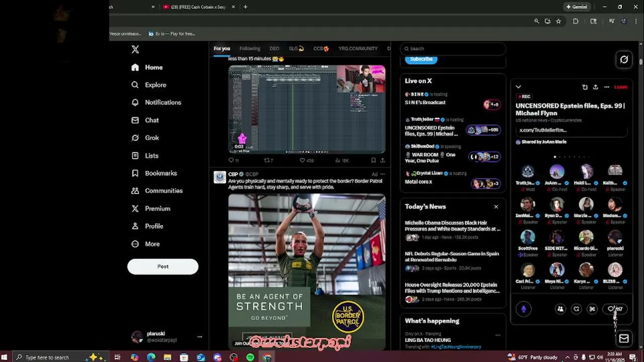Open NFL Spain game news story

[453, 261]
